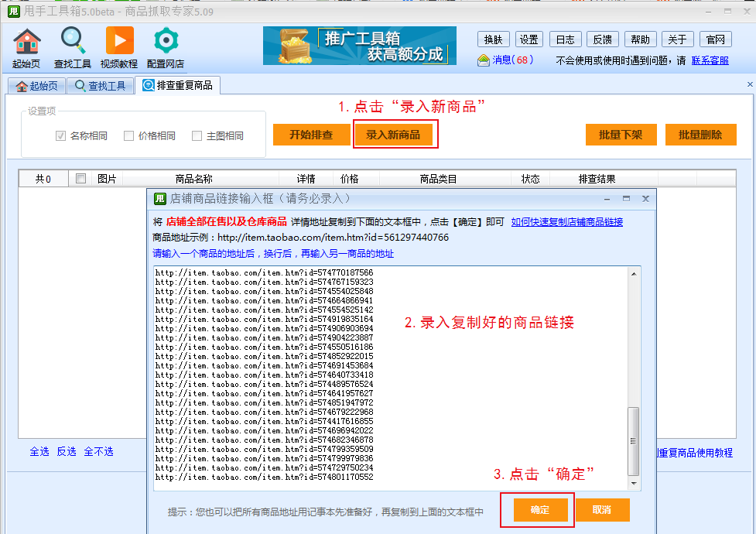
Task: Select the 排查重复商品 tab
Action: (178, 85)
